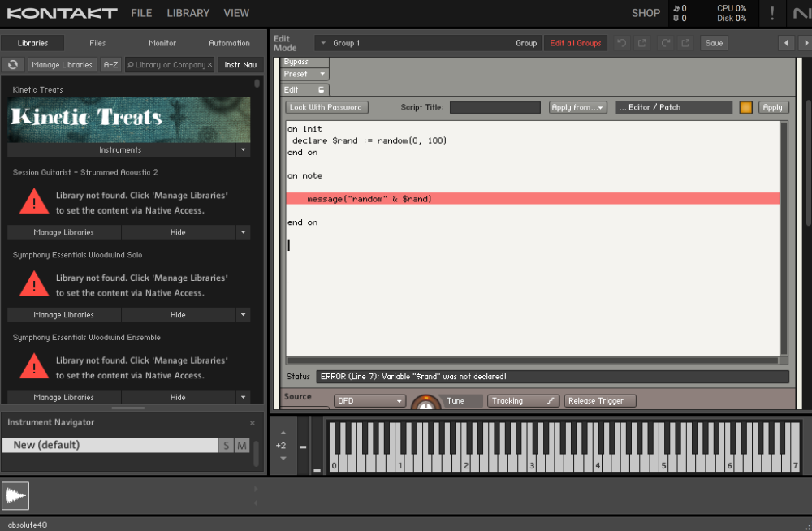Image resolution: width=812 pixels, height=531 pixels.
Task: Open the SHOP link
Action: [x=646, y=13]
